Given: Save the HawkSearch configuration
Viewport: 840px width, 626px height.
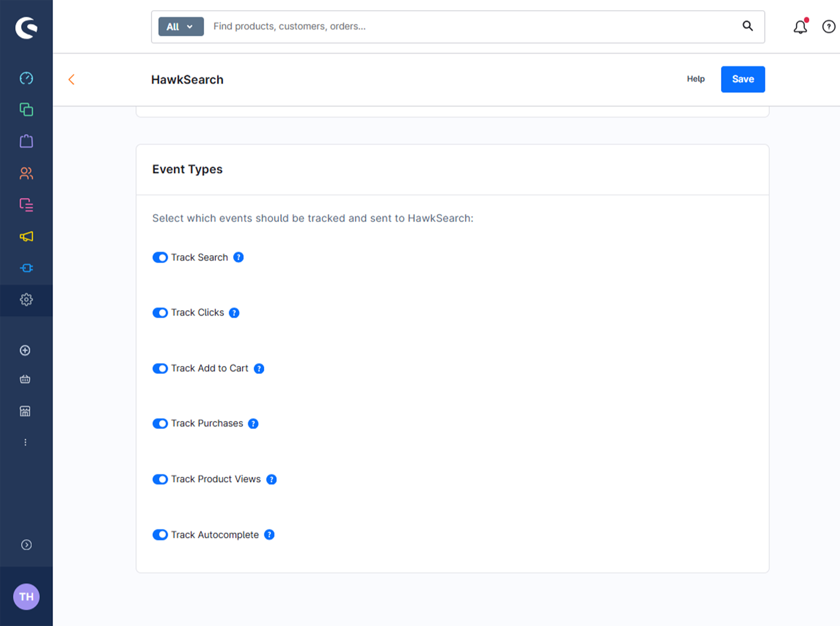Looking at the screenshot, I should pos(743,79).
